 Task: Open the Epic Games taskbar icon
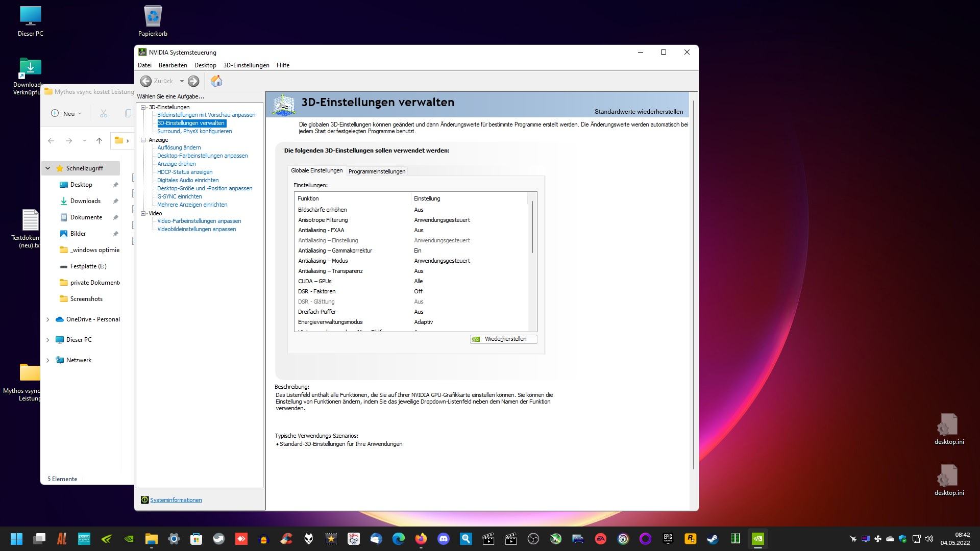click(668, 539)
